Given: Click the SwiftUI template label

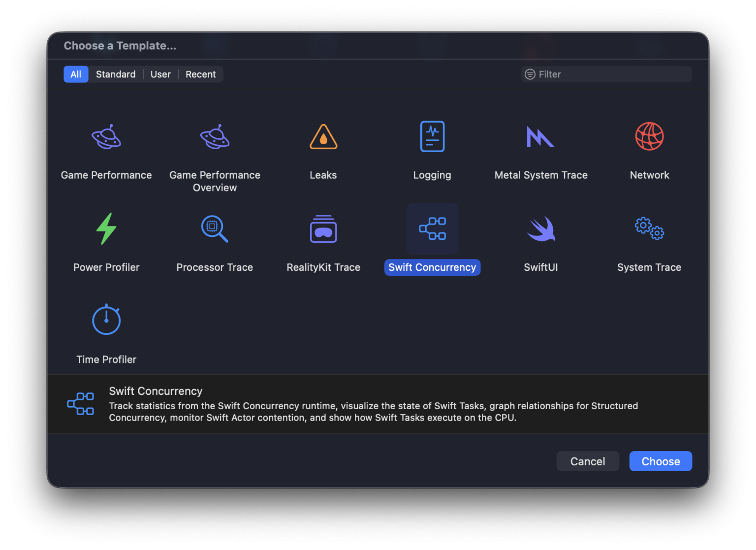Looking at the screenshot, I should tap(541, 267).
